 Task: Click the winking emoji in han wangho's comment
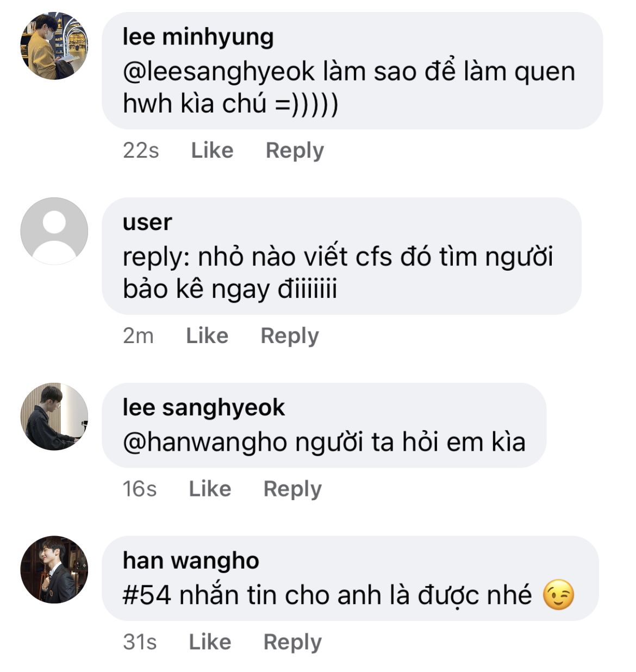coord(558,595)
